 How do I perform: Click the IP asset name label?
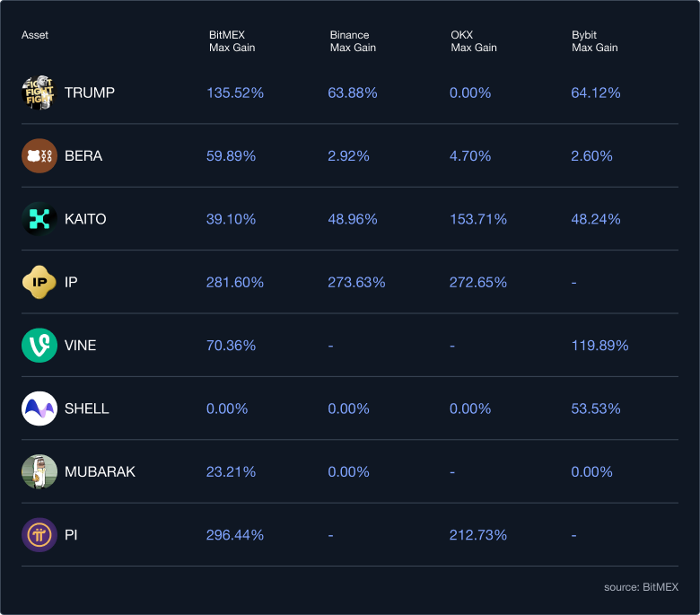tap(72, 282)
